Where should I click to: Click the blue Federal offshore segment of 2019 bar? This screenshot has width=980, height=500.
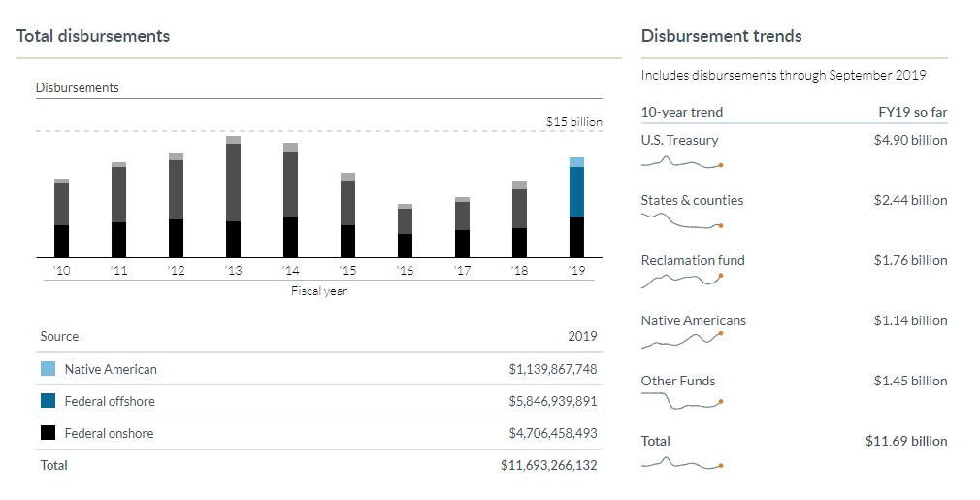click(x=576, y=192)
